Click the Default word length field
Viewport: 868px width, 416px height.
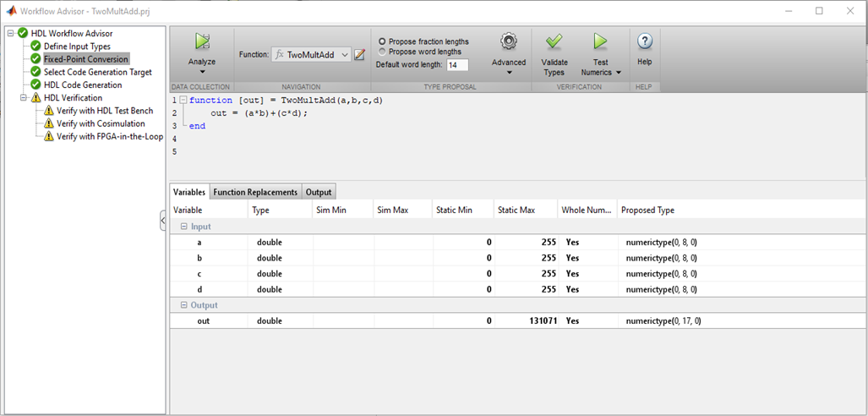point(457,65)
